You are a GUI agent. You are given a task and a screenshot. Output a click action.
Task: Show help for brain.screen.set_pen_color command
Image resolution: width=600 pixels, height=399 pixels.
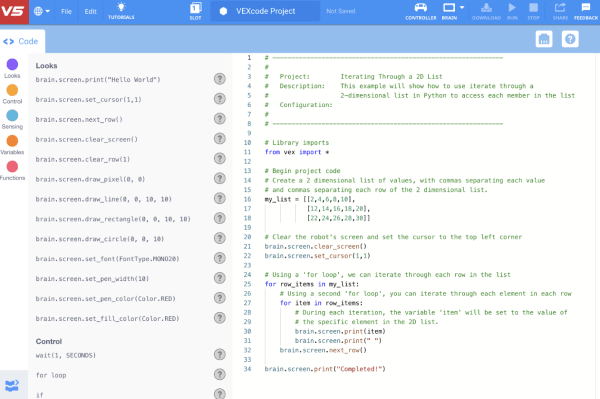coord(220,298)
